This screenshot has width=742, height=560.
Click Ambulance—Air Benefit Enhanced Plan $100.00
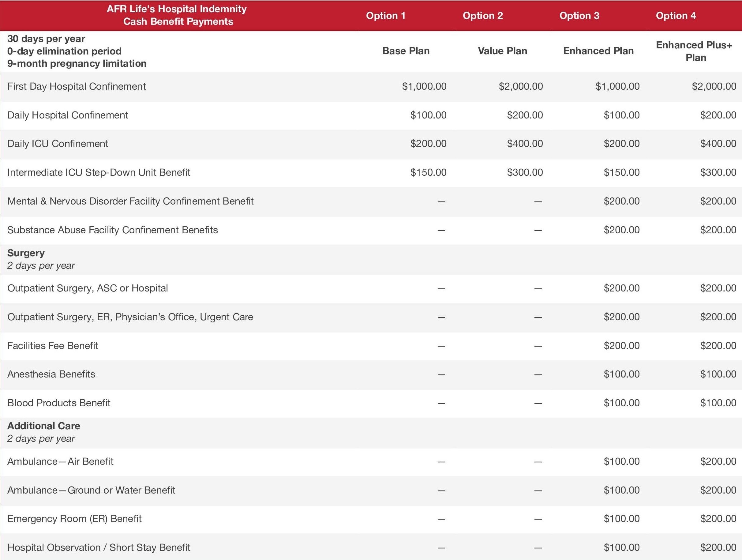[x=622, y=462]
